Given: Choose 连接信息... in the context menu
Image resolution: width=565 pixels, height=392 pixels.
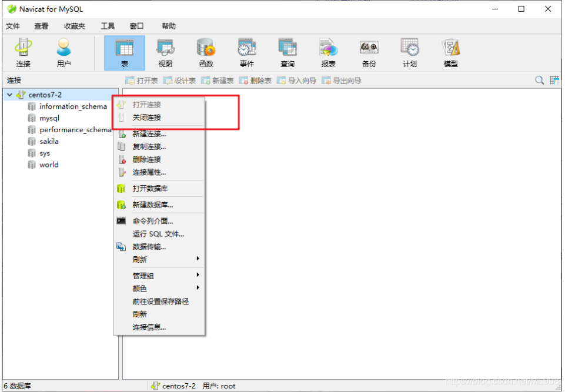Looking at the screenshot, I should coord(159,327).
